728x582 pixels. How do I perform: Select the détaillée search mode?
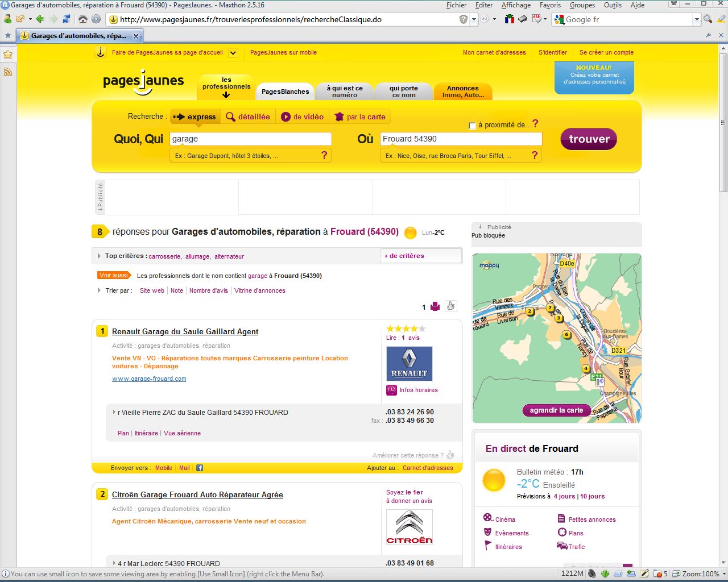click(248, 117)
